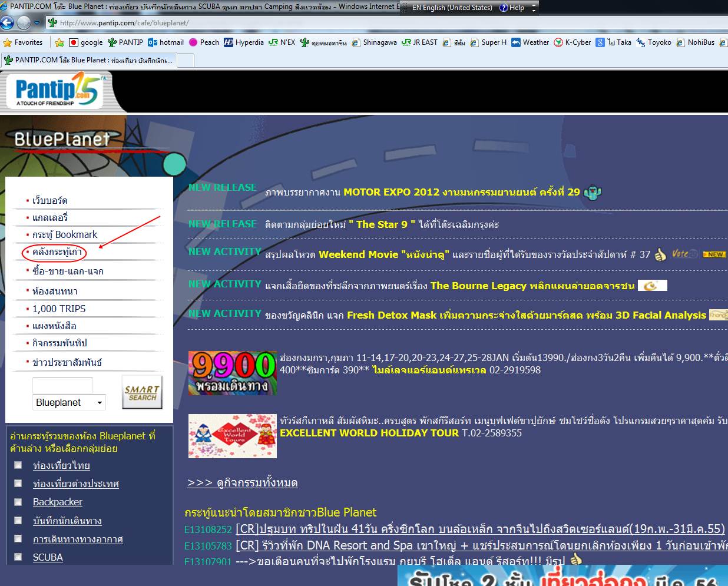The height and width of the screenshot is (586, 728).
Task: Check the บันทึกนักเดินทาง checkbox
Action: tap(18, 521)
